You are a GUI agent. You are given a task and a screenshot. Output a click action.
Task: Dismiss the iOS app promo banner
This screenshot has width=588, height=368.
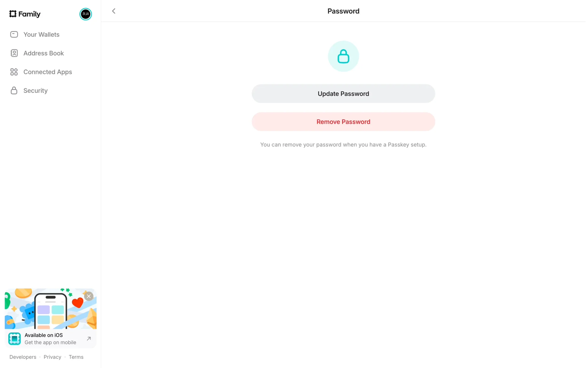click(89, 296)
